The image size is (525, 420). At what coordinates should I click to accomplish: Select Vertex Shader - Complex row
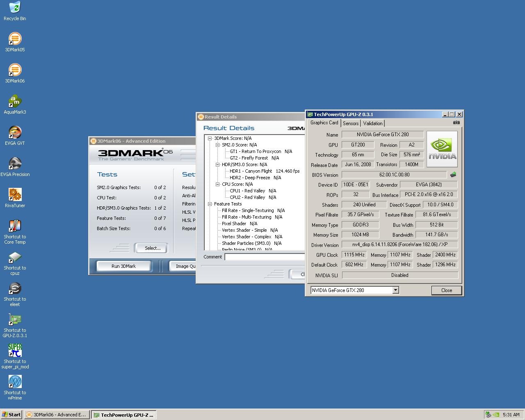click(x=252, y=237)
